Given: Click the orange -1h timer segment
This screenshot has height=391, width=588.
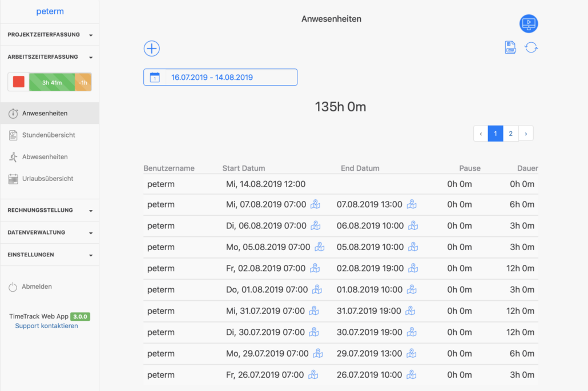Looking at the screenshot, I should pyautogui.click(x=83, y=82).
